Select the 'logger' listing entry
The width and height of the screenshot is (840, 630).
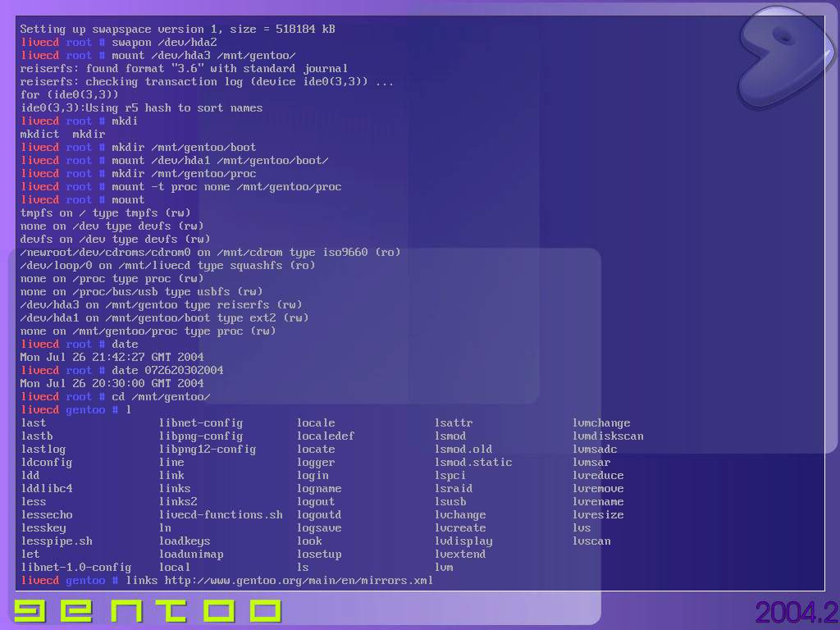tap(316, 463)
